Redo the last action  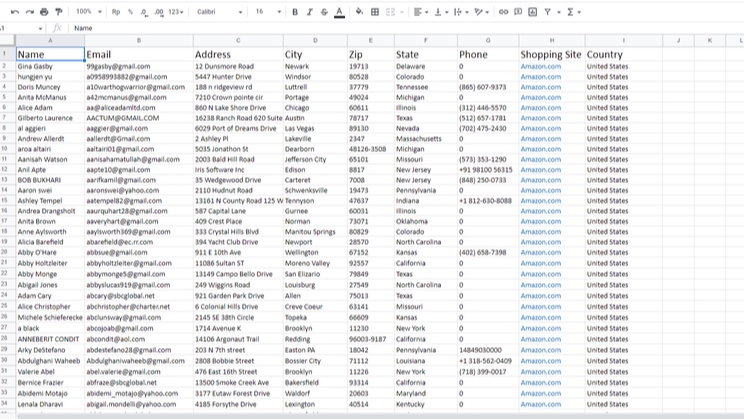tap(29, 12)
